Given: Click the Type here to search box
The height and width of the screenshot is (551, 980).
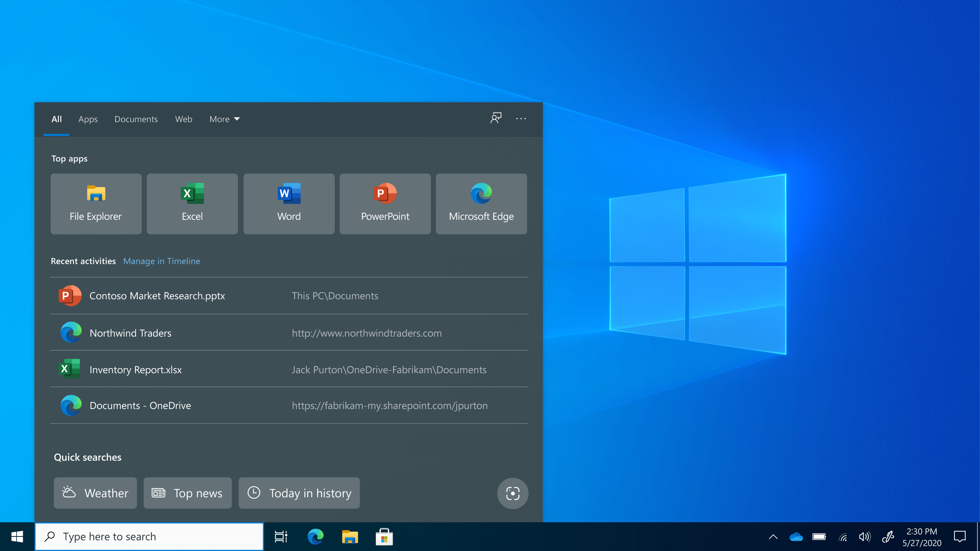Looking at the screenshot, I should coord(148,536).
